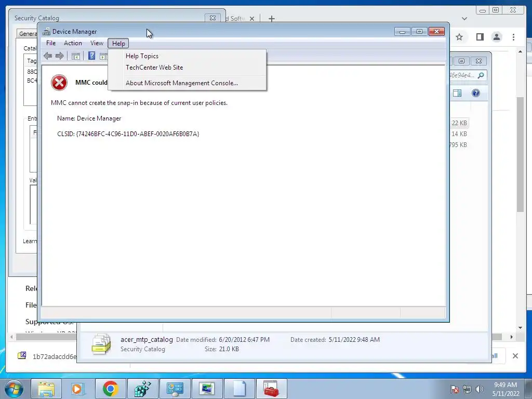532x399 pixels.
Task: Bookmark the page with Chrome's star icon
Action: coord(459,37)
